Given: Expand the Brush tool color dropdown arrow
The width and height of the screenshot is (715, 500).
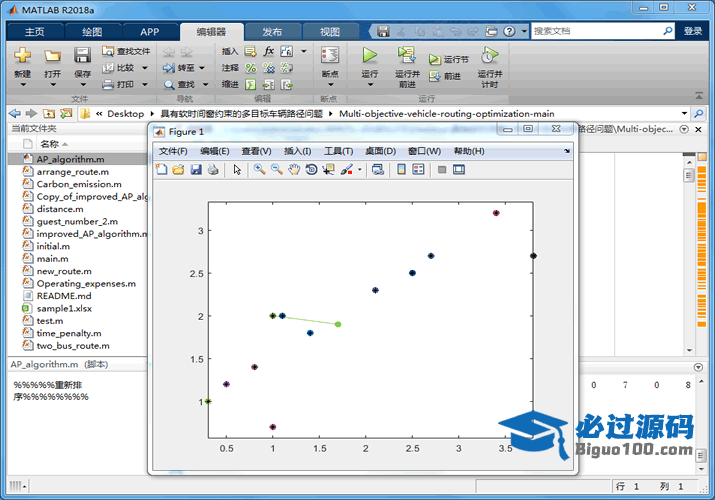Looking at the screenshot, I should coord(360,170).
